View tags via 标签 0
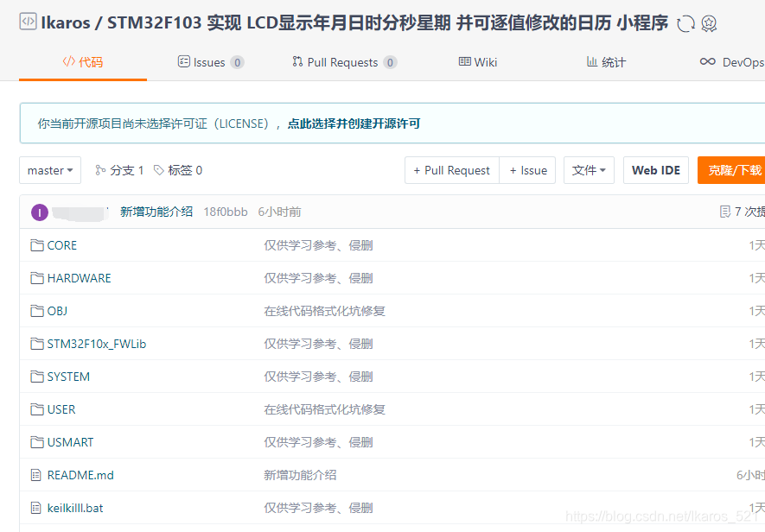765x532 pixels. [x=178, y=170]
